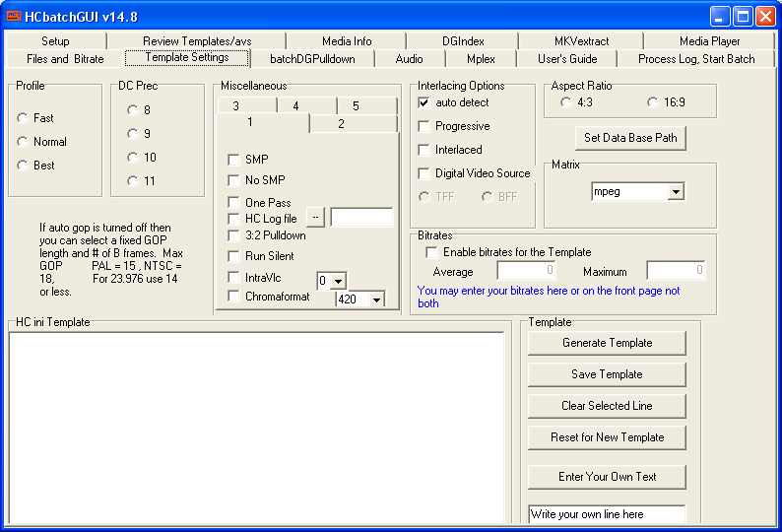
Task: Open the MKVextract tab
Action: click(x=581, y=41)
